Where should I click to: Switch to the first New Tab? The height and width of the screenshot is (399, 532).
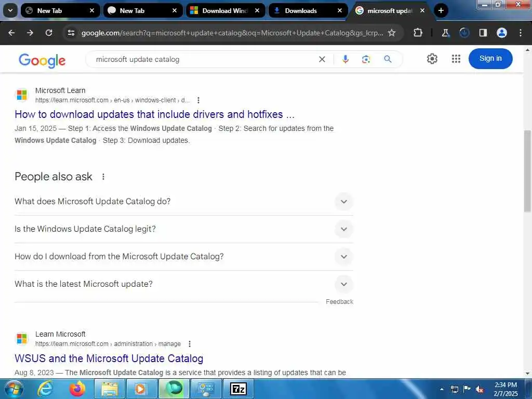[x=60, y=10]
